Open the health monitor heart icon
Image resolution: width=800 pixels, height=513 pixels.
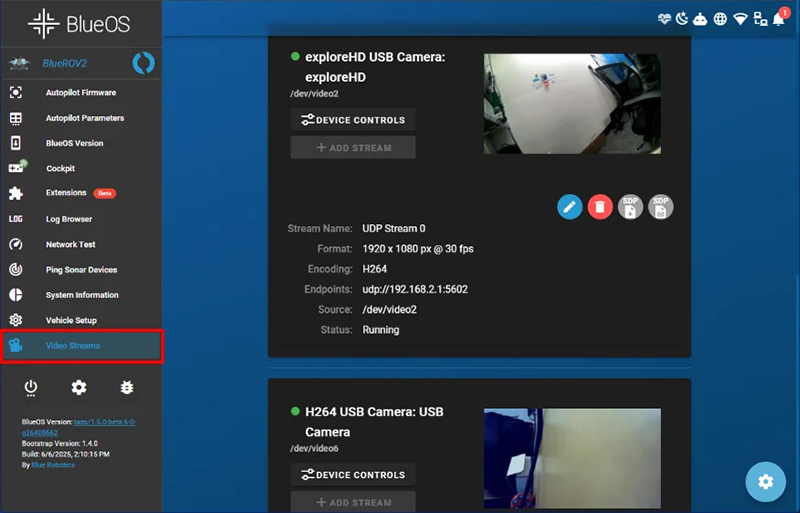point(664,19)
